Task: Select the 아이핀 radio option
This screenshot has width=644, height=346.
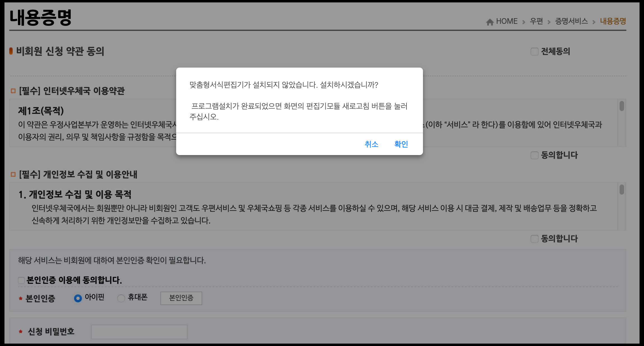Action: [78, 298]
